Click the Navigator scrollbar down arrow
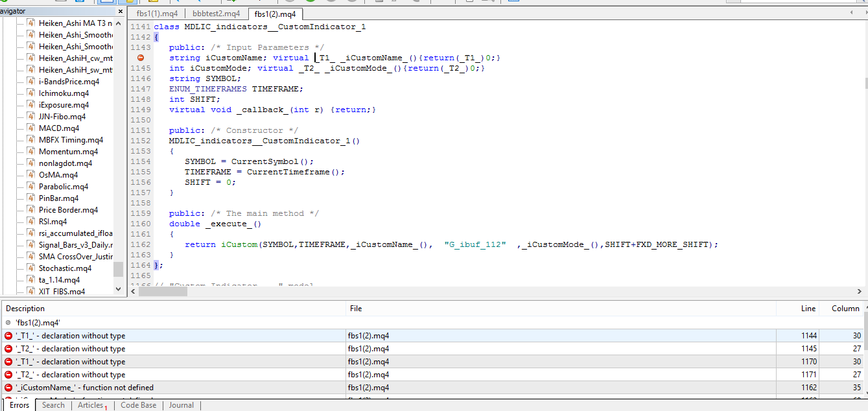Viewport: 868px width, 411px height. 118,289
